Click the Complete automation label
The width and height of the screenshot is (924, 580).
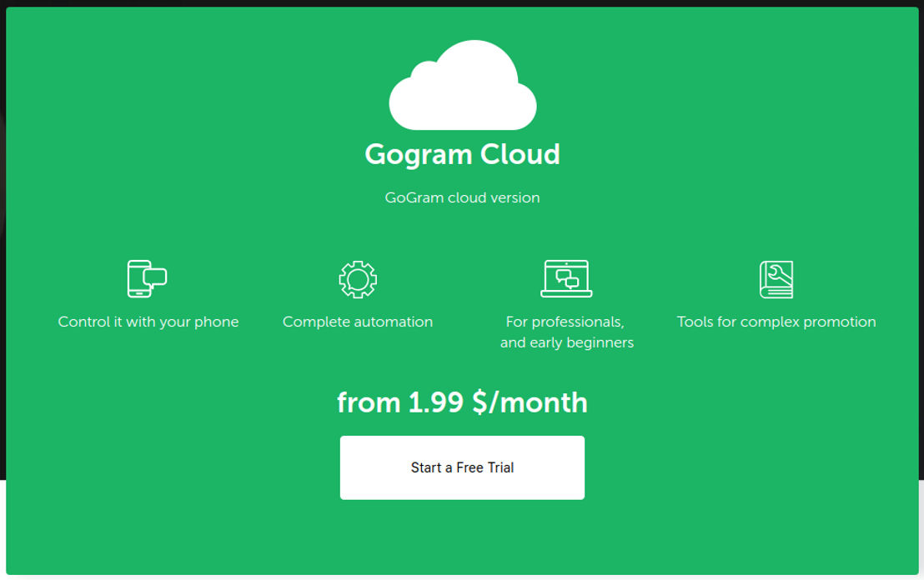click(x=358, y=322)
